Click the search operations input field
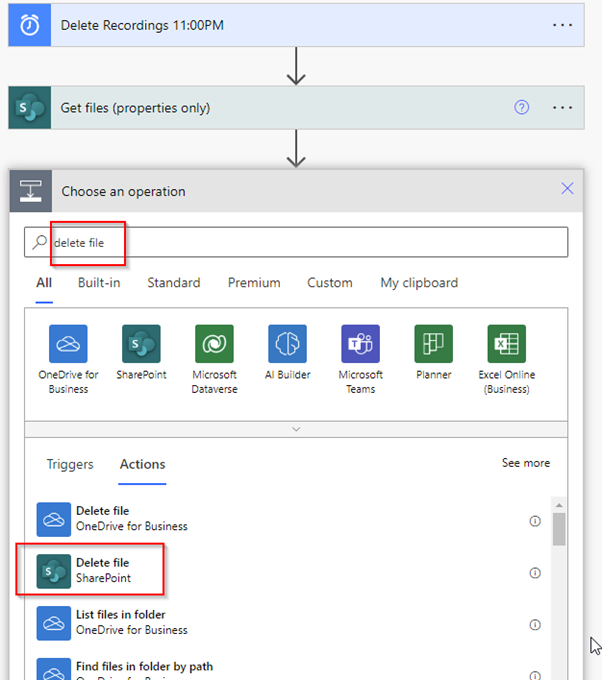This screenshot has height=680, width=602. click(x=300, y=242)
